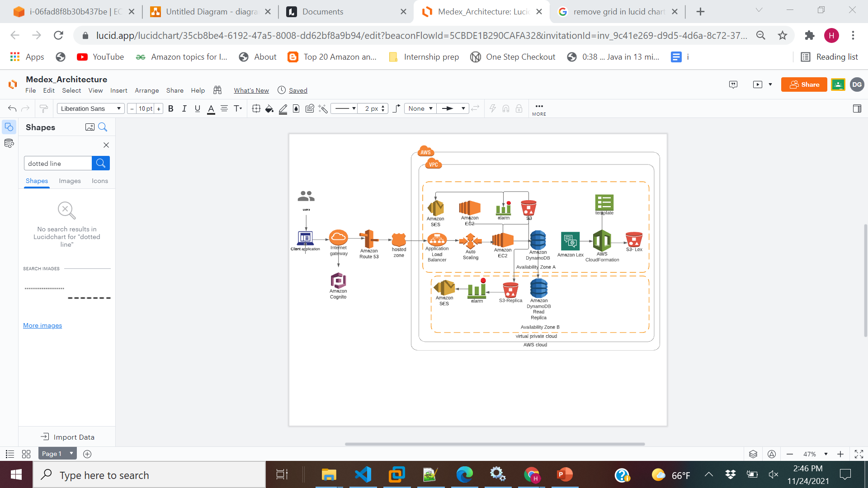Switch to the Images tab
Viewport: 868px width, 488px height.
click(70, 181)
